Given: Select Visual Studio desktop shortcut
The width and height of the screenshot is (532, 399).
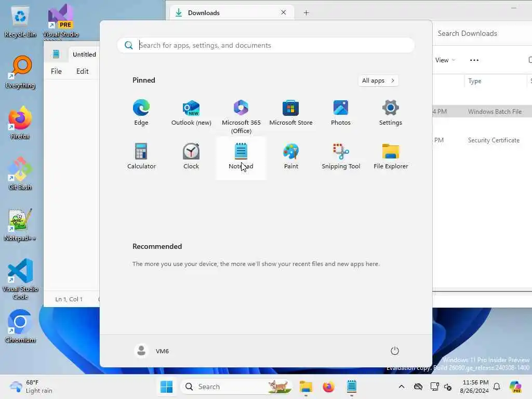Looking at the screenshot, I should point(61,22).
